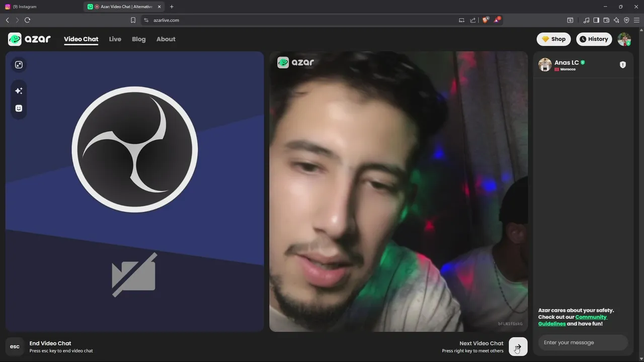The width and height of the screenshot is (644, 362).
Task: Click the Next Video Chat arrow button
Action: 518,346
